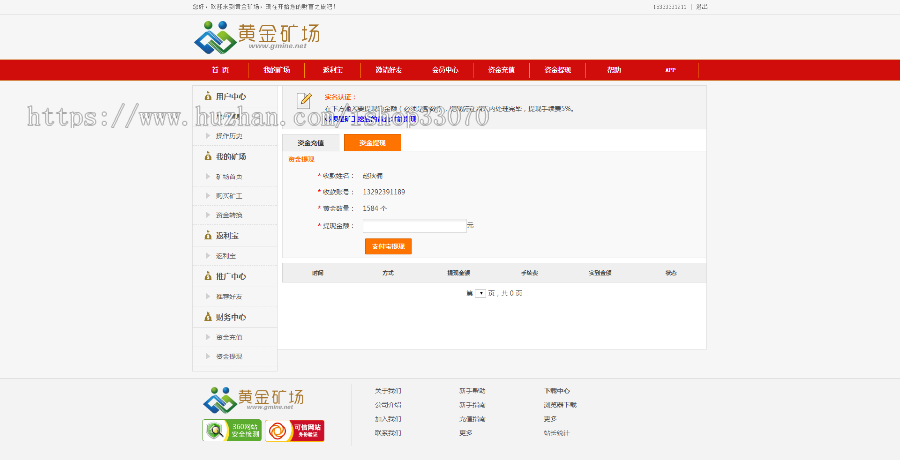900x460 pixels.
Task: Open 联系我们 in the footer
Action: pyautogui.click(x=388, y=433)
